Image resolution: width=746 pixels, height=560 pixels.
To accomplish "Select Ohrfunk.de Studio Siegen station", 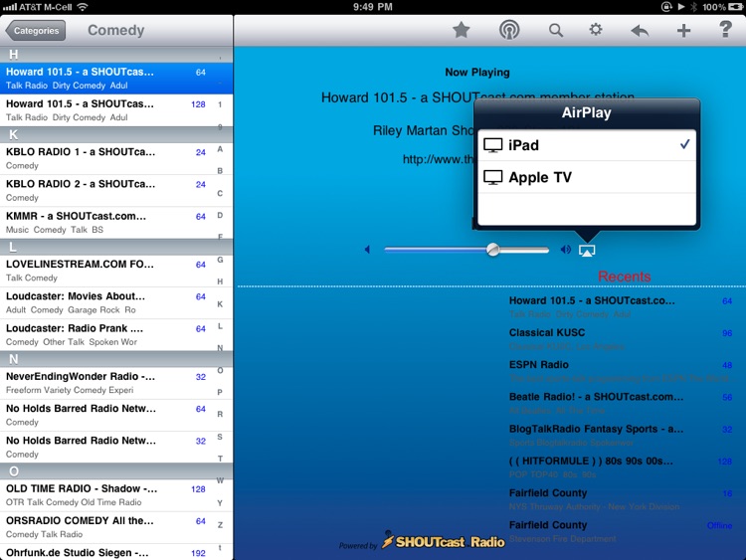I will [x=107, y=552].
